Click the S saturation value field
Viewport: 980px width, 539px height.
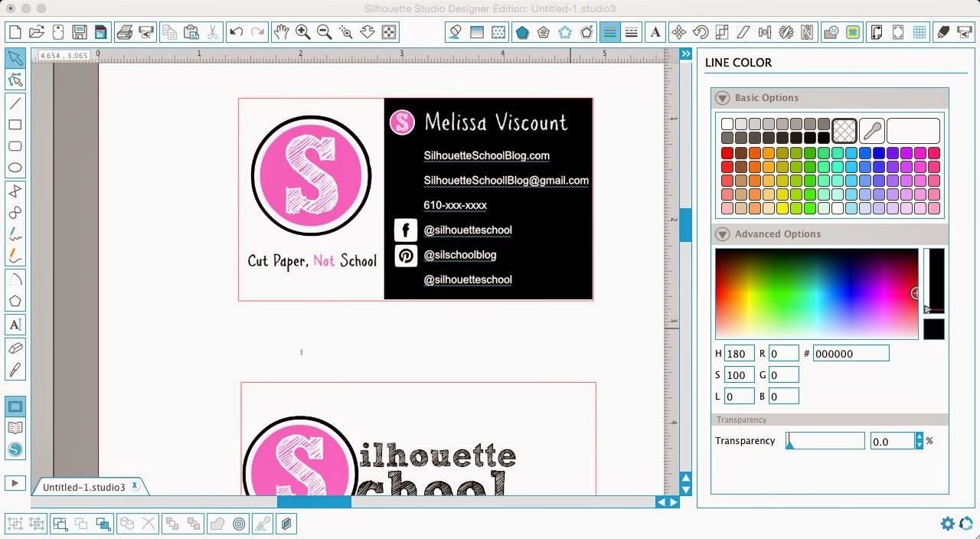pos(739,375)
